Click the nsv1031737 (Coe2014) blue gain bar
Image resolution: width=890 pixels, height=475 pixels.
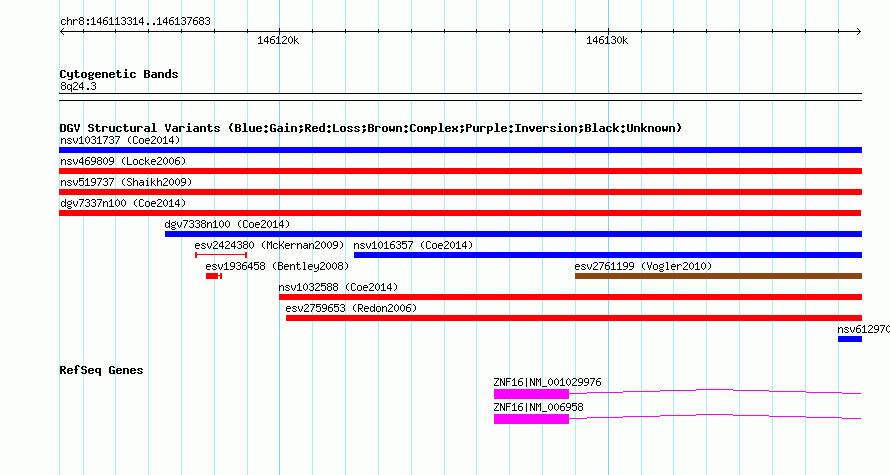[x=460, y=150]
